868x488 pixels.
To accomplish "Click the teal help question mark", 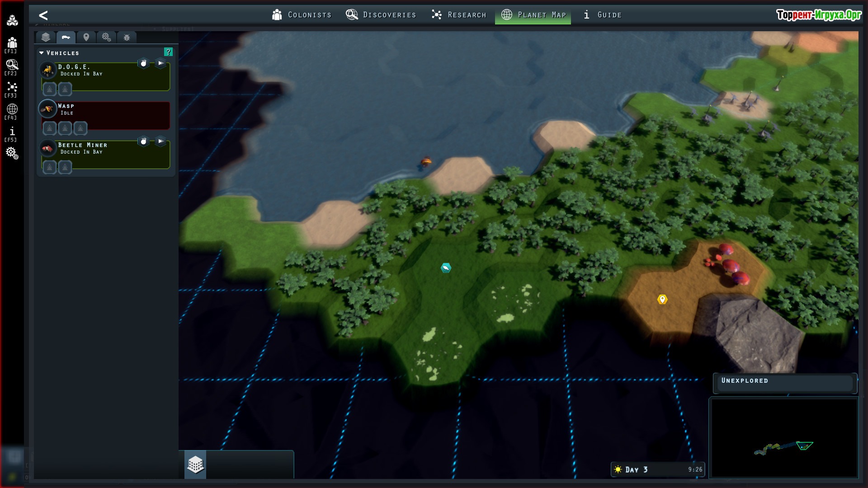I will pyautogui.click(x=168, y=52).
